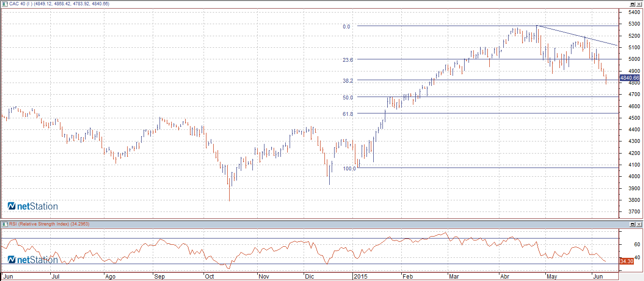644x281 pixels.
Task: Click the netStation logo in price chart
Action: pos(32,207)
